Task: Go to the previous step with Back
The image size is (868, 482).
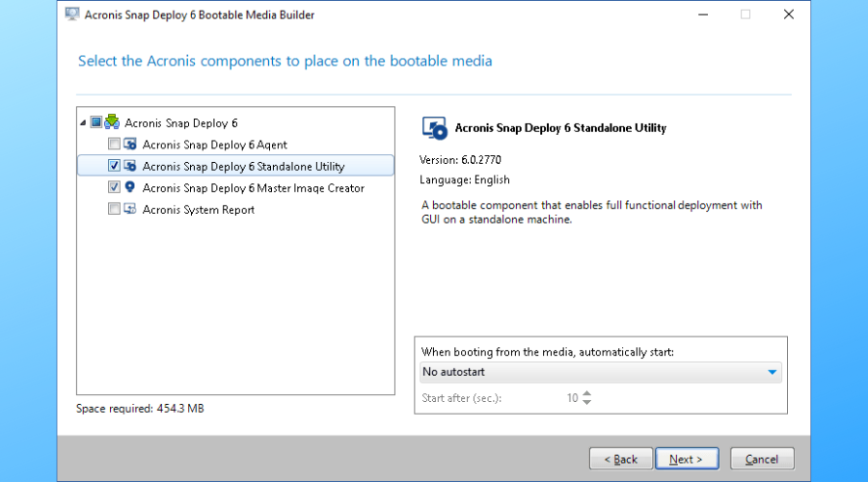Action: point(620,459)
